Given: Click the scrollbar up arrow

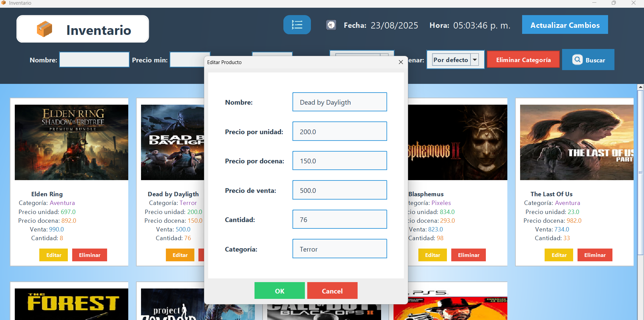Looking at the screenshot, I should tap(640, 87).
